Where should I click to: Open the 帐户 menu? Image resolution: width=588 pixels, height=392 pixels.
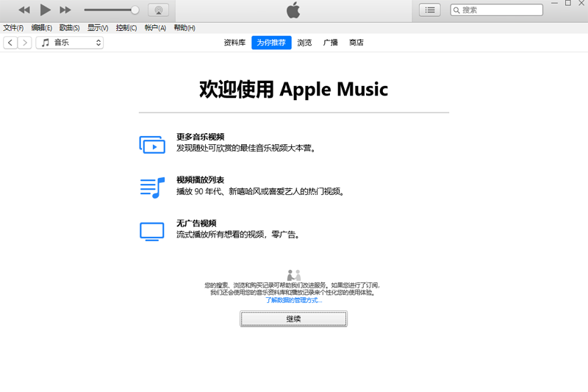[155, 28]
